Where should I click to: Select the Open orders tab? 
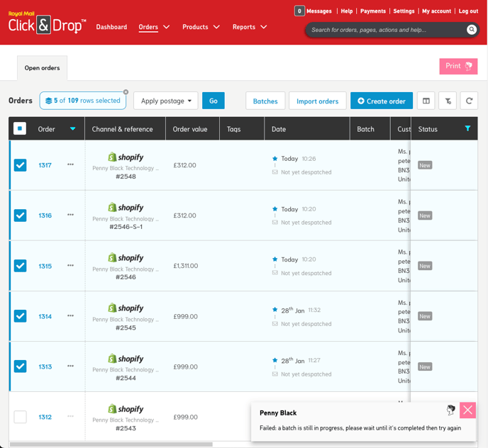[x=43, y=68]
